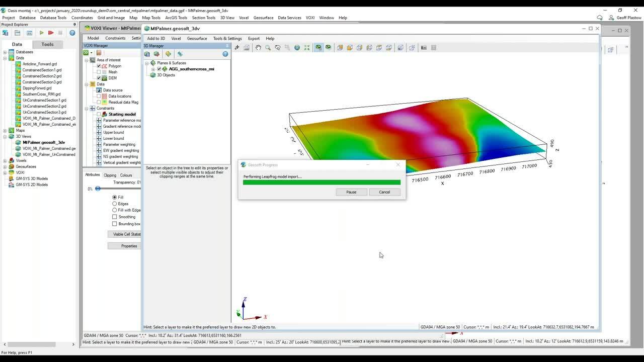The width and height of the screenshot is (644, 362).
Task: Open the Constraints menu in VOXI Viewer
Action: tap(115, 38)
